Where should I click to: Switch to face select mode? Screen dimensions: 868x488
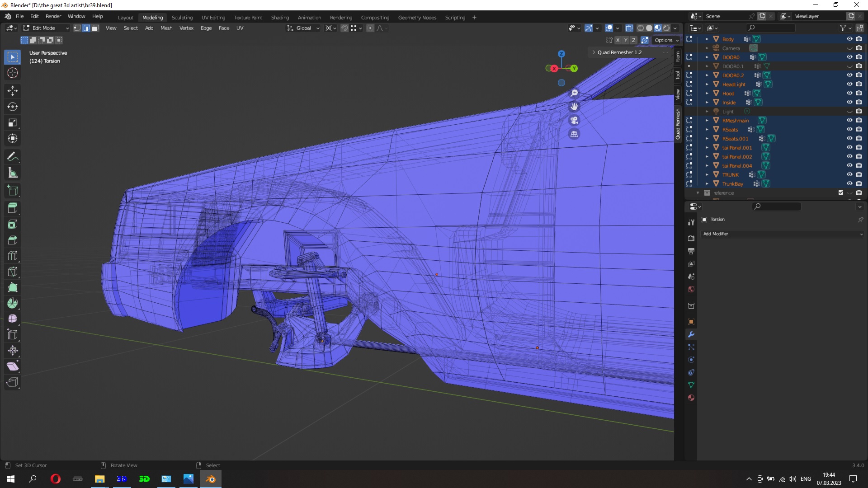95,28
